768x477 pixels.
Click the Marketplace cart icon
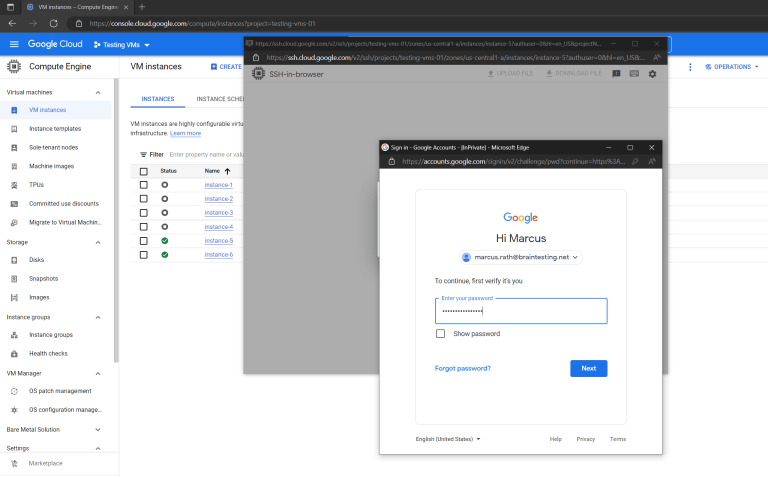coord(14,463)
